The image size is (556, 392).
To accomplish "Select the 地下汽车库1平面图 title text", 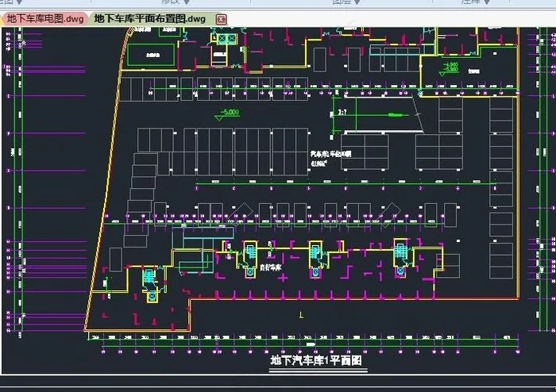I will tap(315, 360).
